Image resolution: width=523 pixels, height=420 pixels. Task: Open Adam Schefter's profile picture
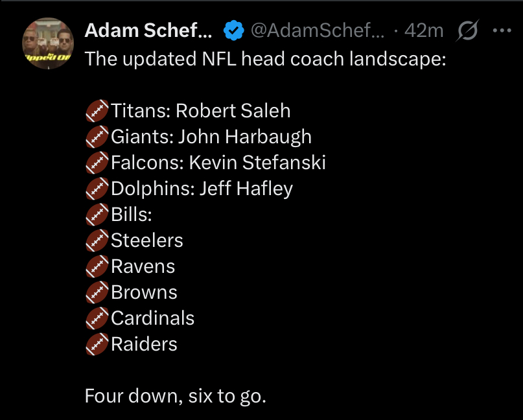[47, 43]
